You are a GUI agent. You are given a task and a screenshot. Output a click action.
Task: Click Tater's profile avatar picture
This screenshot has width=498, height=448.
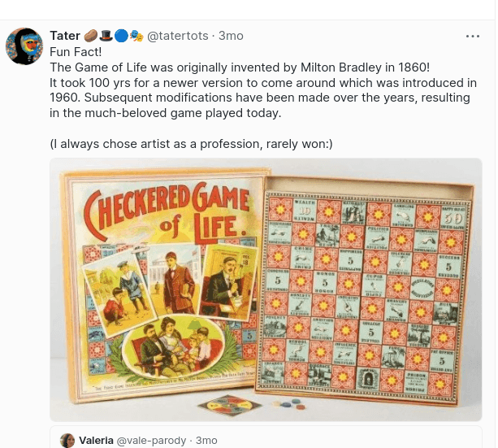point(24,46)
